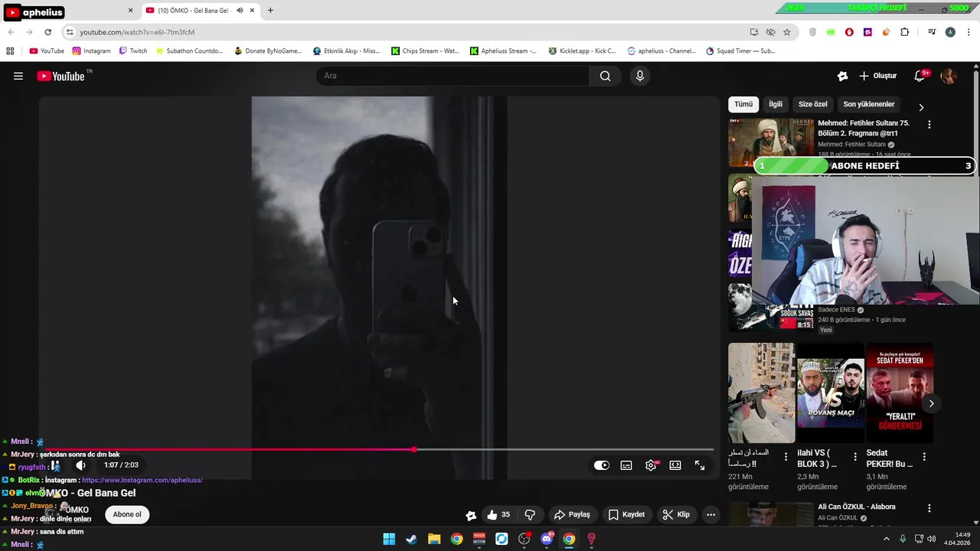980x551 pixels.
Task: Subscribe with Abone ol button
Action: click(127, 514)
